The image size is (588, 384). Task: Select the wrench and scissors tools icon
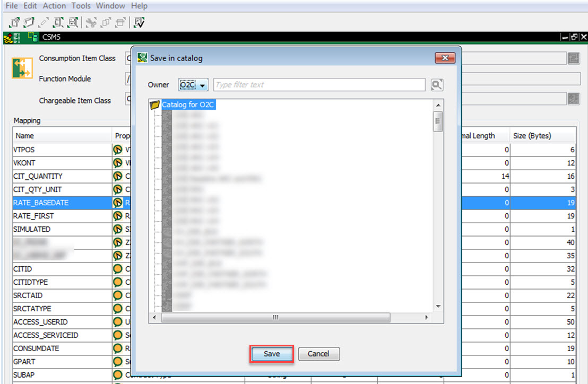click(90, 22)
